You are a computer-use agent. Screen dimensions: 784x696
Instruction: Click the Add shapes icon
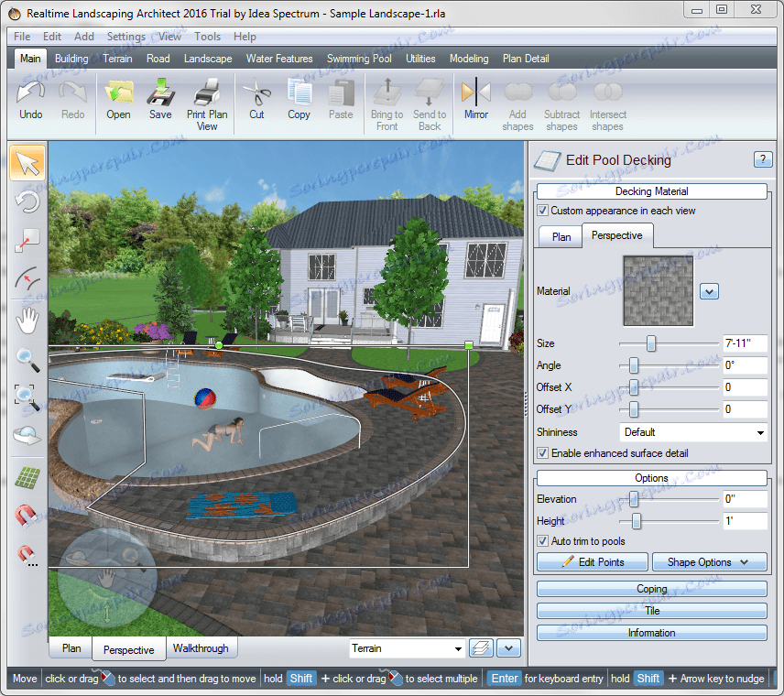[x=517, y=92]
